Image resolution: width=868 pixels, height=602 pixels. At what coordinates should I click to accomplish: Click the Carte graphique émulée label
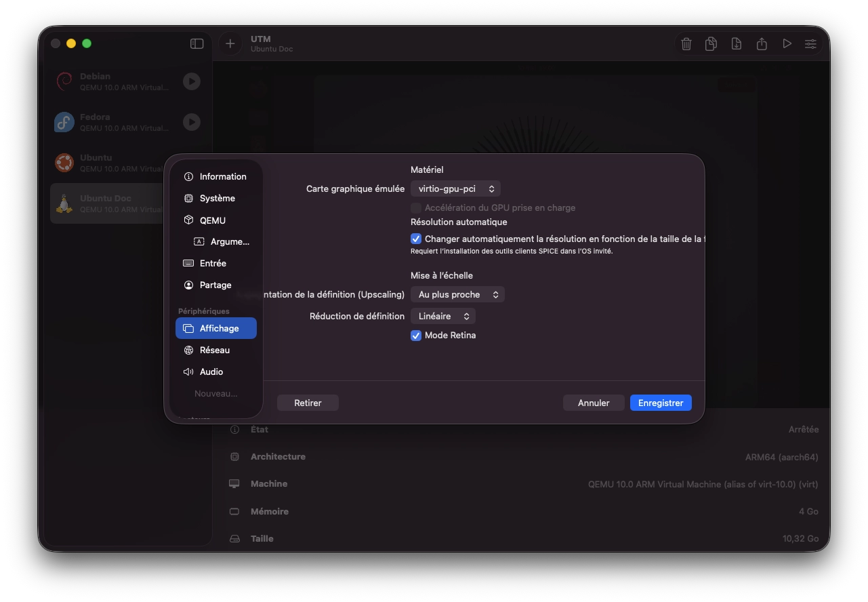pyautogui.click(x=356, y=189)
